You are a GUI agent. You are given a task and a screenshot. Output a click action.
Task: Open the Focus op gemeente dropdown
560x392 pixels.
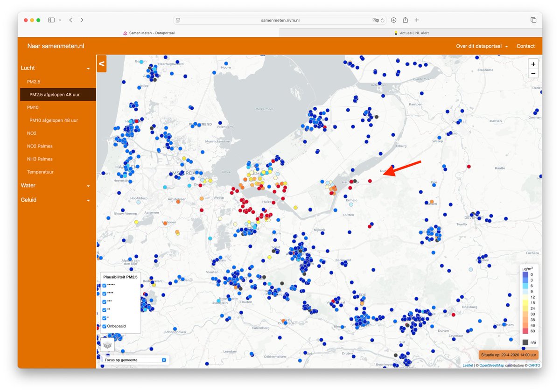(135, 360)
